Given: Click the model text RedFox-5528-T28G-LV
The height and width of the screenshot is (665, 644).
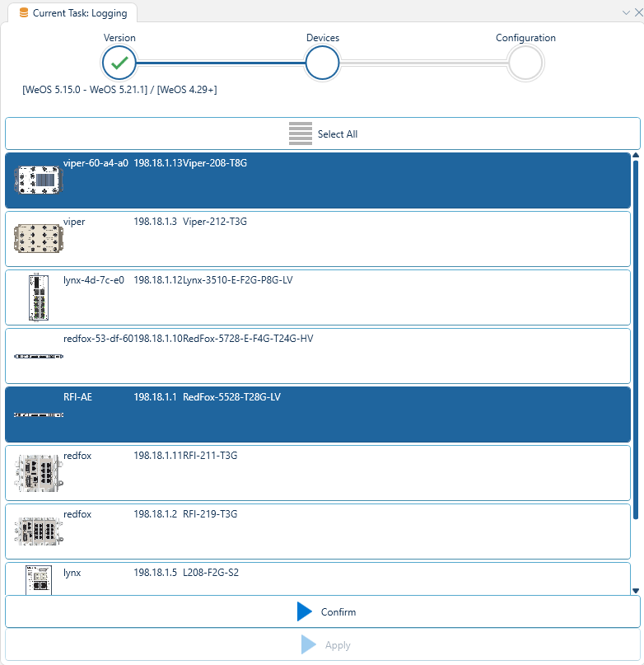Looking at the screenshot, I should 231,397.
